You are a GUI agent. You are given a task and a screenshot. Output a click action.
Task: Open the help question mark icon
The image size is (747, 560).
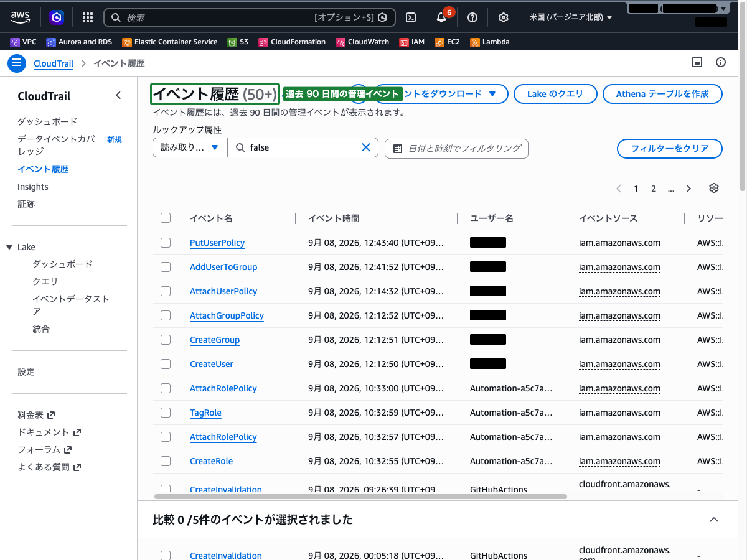472,17
